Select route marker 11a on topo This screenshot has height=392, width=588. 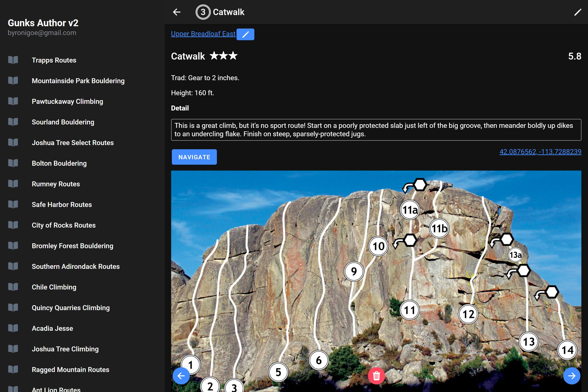point(410,210)
